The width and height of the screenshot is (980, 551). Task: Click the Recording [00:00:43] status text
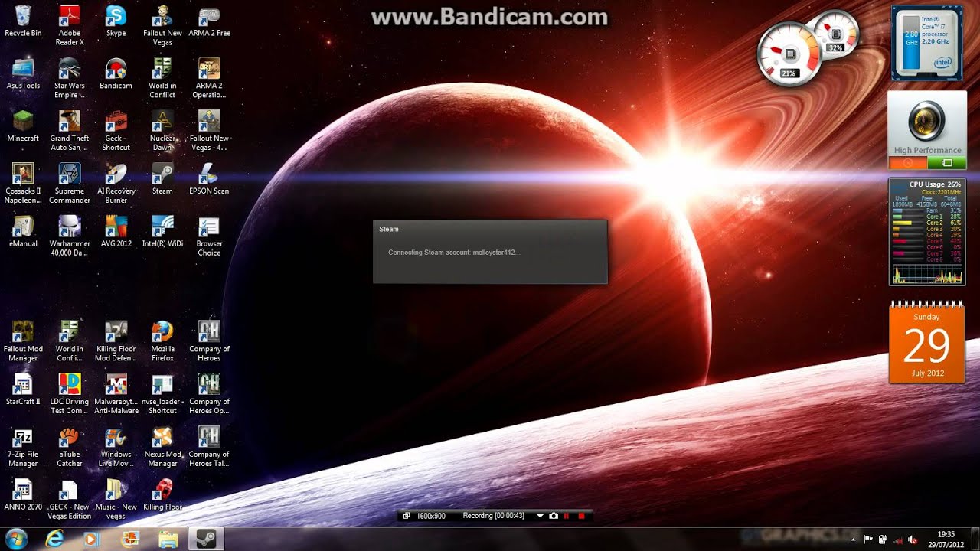click(x=494, y=516)
